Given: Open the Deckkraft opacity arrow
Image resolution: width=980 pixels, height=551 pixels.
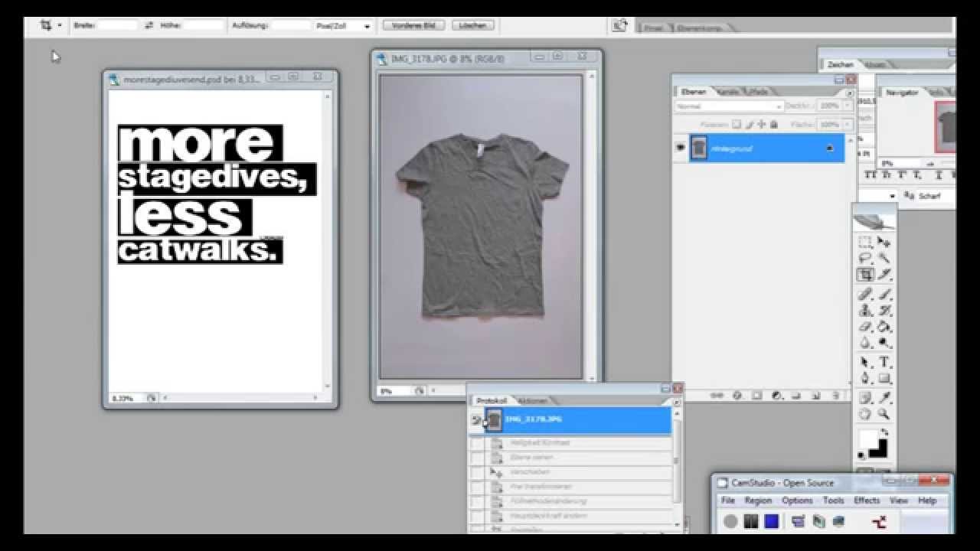Looking at the screenshot, I should click(848, 106).
